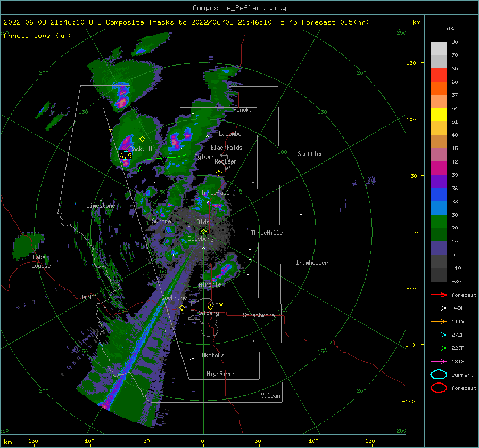Click the Calgary city label
The width and height of the screenshot is (479, 448).
(208, 313)
